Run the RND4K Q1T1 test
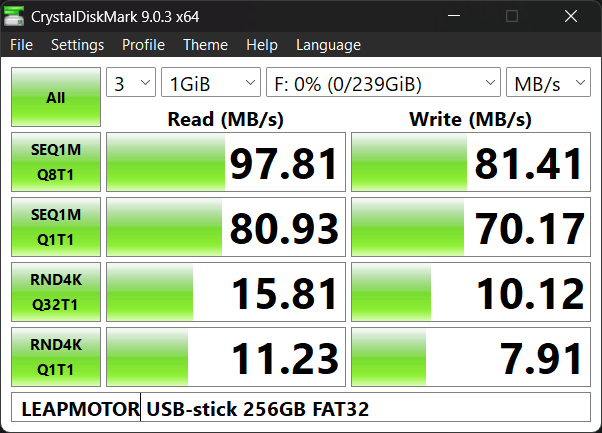602x433 pixels. coord(56,357)
